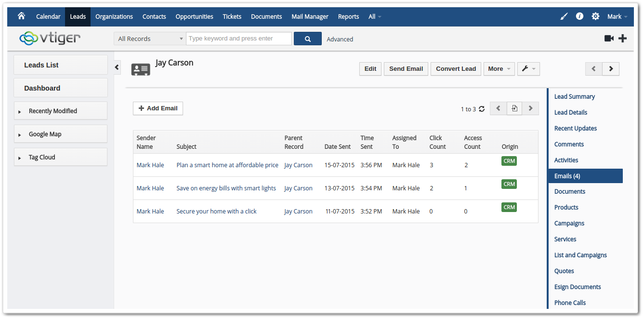The image size is (644, 319).
Task: Click the help info icon in the navbar
Action: (x=579, y=16)
